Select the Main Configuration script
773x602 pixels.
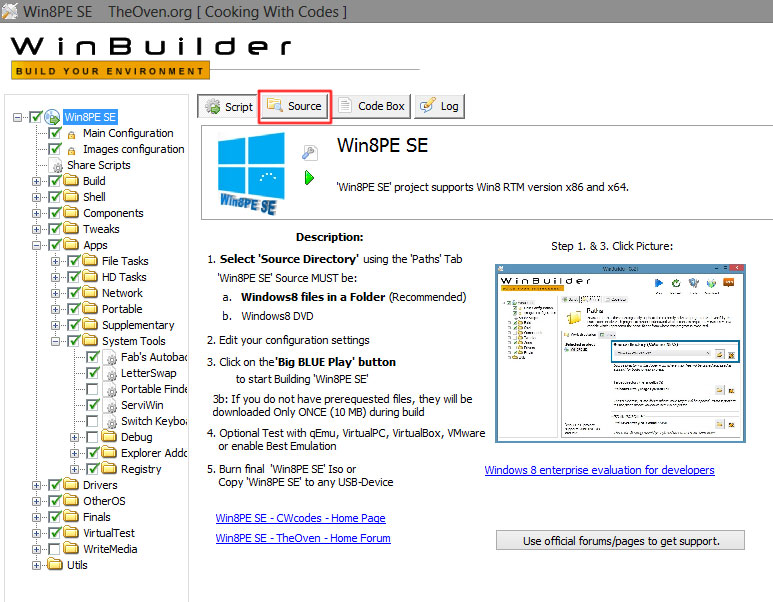128,133
